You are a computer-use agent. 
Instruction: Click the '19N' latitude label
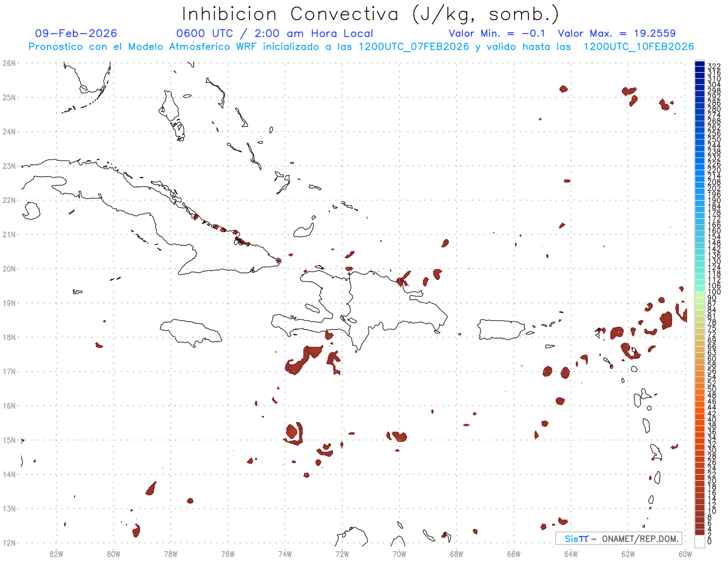pyautogui.click(x=9, y=303)
